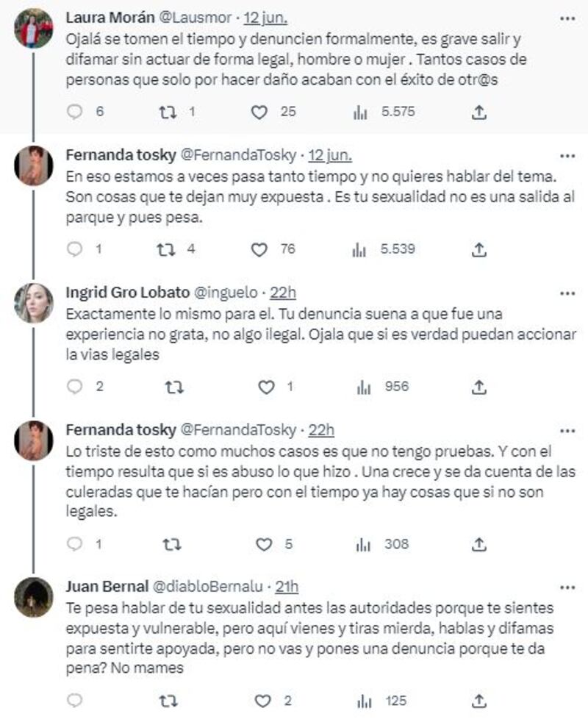Open more options on Ingrid Gro Lobato's tweet
Screen dimensions: 588x722
[x=567, y=293]
